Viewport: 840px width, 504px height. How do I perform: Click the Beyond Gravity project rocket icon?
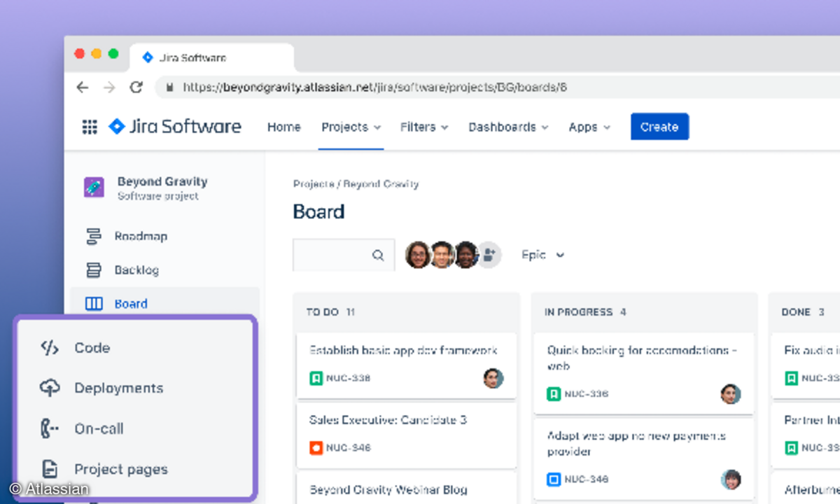click(x=94, y=188)
